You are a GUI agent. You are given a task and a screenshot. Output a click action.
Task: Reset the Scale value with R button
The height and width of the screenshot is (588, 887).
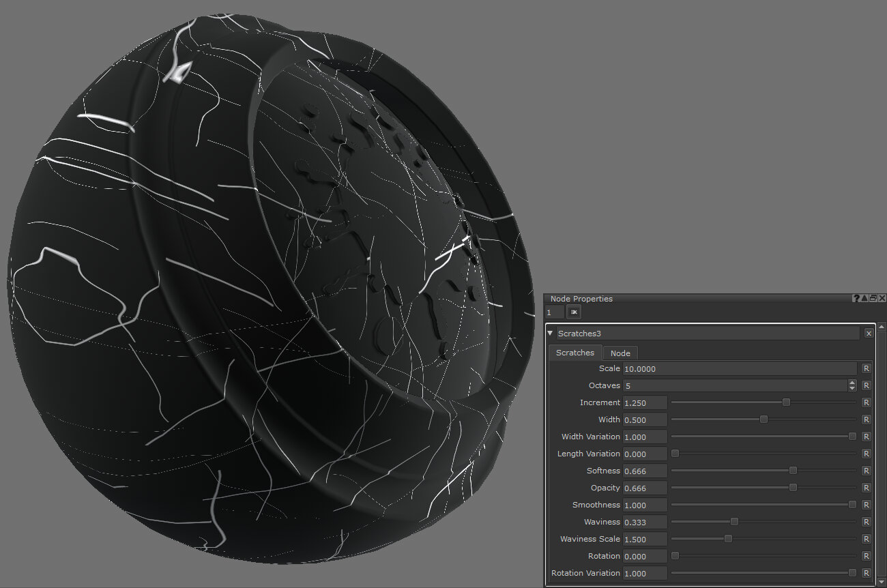[x=866, y=368]
